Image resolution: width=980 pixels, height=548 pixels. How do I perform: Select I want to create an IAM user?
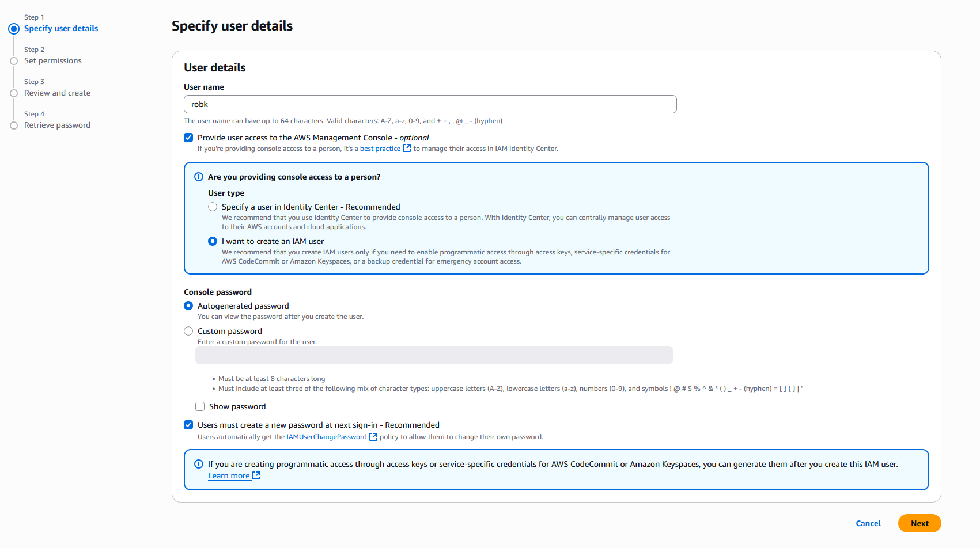(x=213, y=241)
